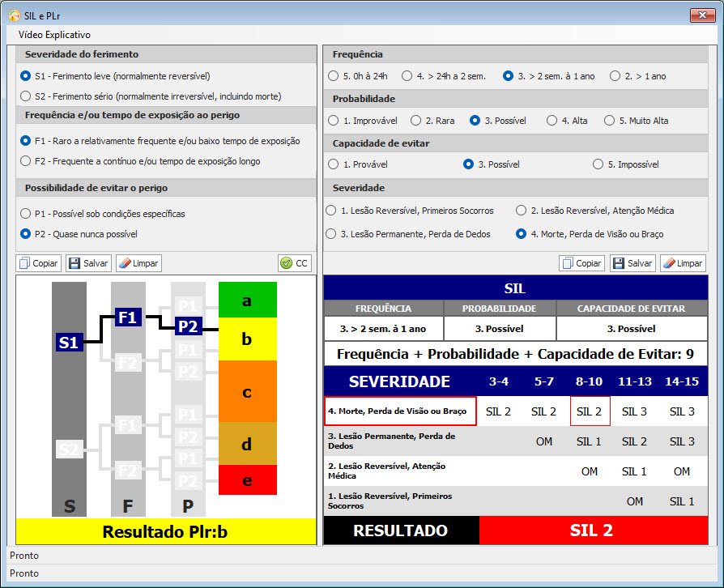Select P2 - Quase nunca possível
724x588 pixels.
(x=79, y=234)
